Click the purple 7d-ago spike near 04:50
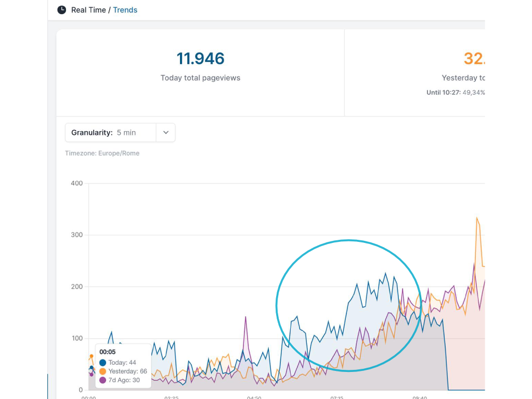 245,317
